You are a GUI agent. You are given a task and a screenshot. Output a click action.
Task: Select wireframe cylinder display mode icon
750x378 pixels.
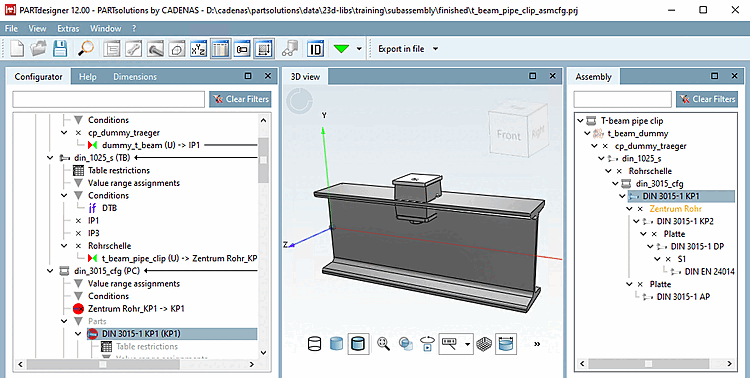[x=314, y=344]
